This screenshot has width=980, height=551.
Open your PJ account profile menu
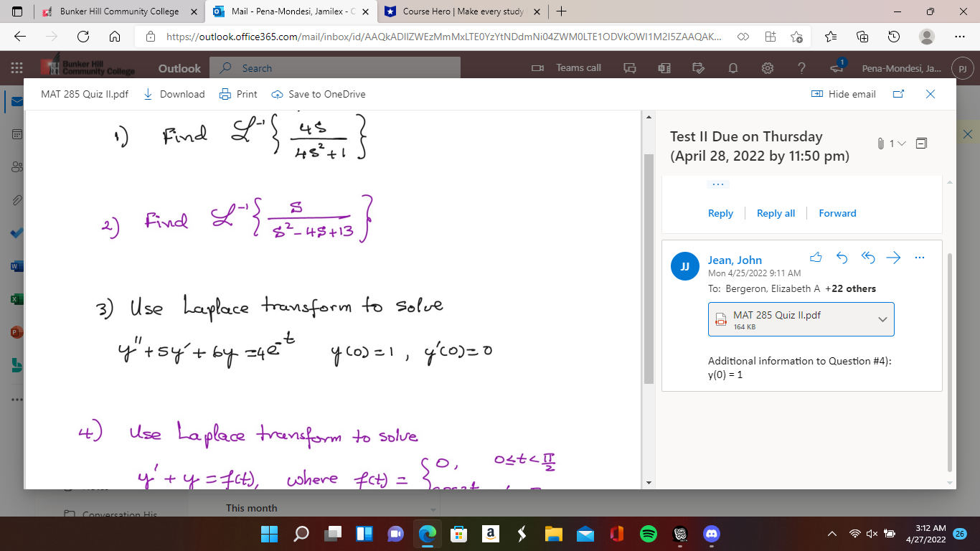tap(962, 67)
